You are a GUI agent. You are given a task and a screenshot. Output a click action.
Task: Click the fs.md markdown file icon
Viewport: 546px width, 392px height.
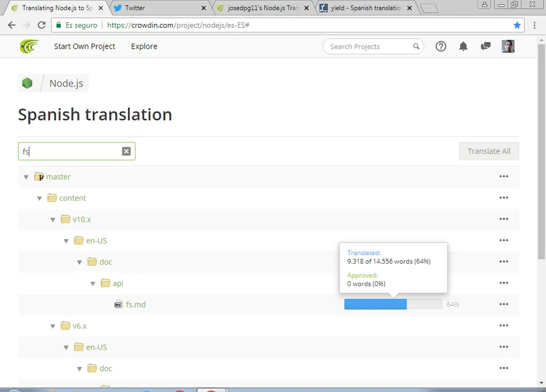pos(118,305)
